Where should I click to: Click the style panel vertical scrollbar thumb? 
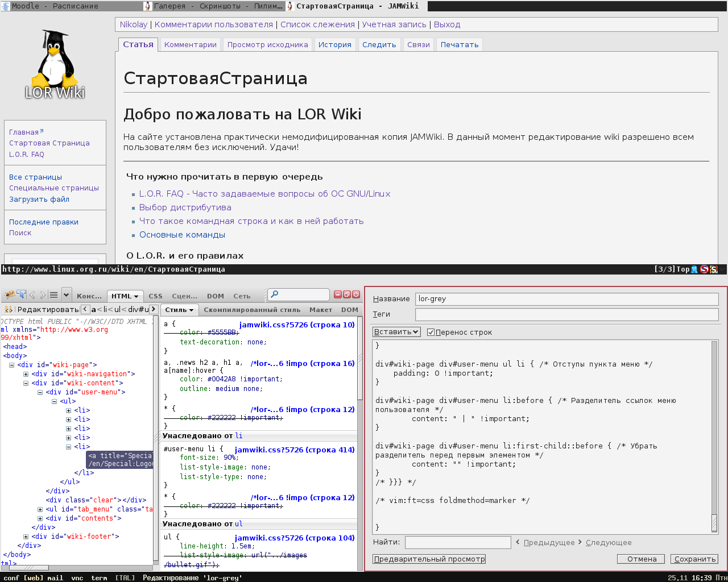coord(359,358)
